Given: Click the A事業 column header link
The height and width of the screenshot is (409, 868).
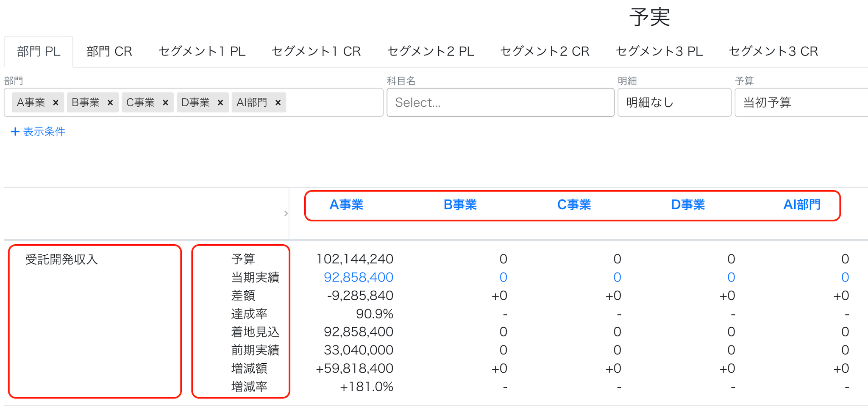Looking at the screenshot, I should [x=346, y=205].
